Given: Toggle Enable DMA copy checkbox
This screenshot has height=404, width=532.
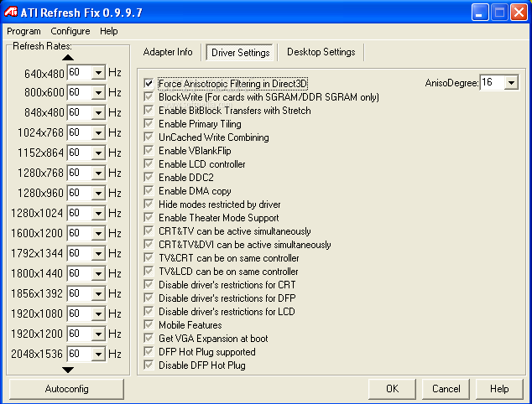Looking at the screenshot, I should coord(149,191).
